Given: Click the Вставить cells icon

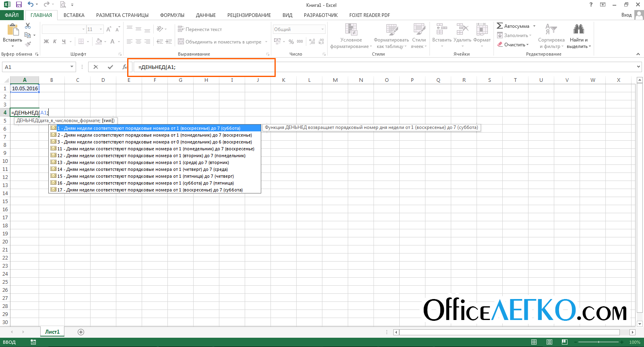Looking at the screenshot, I should pos(442,29).
